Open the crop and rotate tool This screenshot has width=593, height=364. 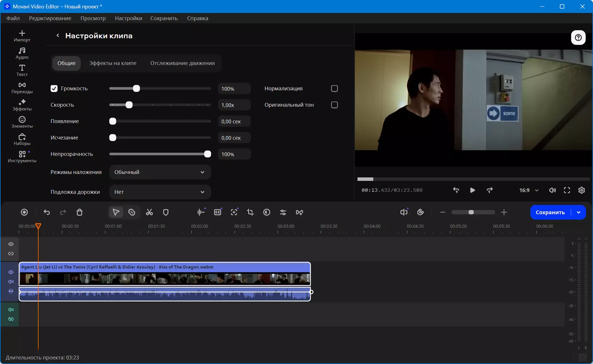[250, 212]
